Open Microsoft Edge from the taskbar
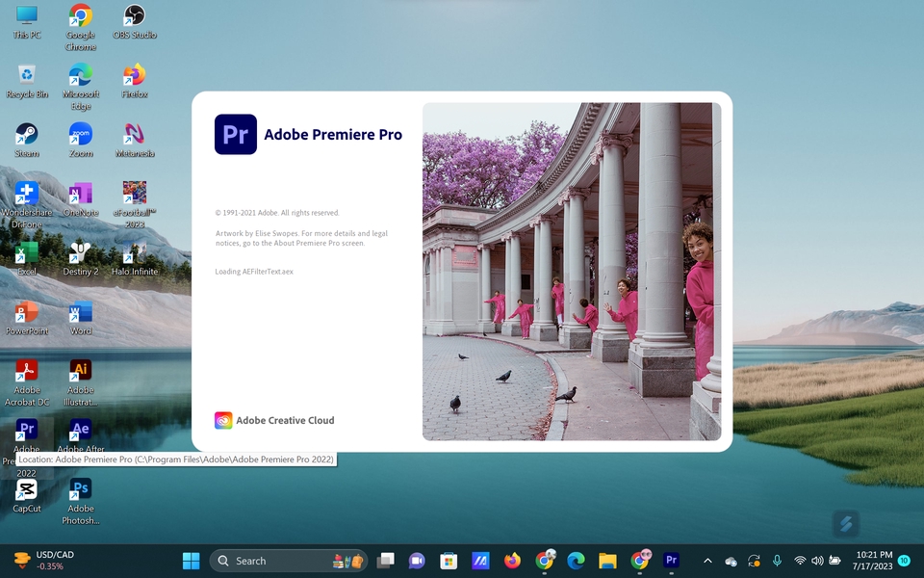Image resolution: width=924 pixels, height=578 pixels. click(x=576, y=561)
